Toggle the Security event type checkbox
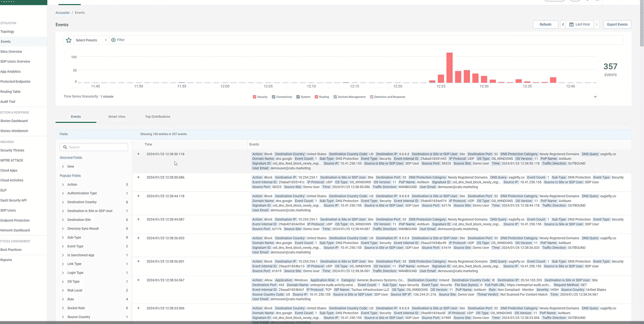The image size is (644, 324). (254, 97)
